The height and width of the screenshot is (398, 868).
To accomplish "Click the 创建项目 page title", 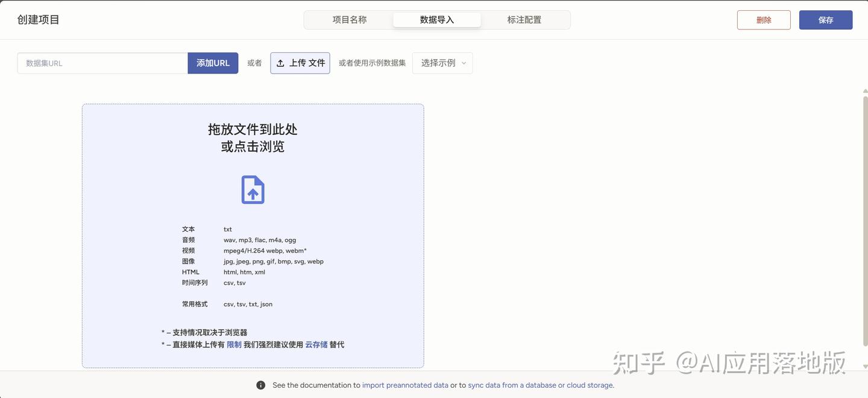I will (x=39, y=20).
